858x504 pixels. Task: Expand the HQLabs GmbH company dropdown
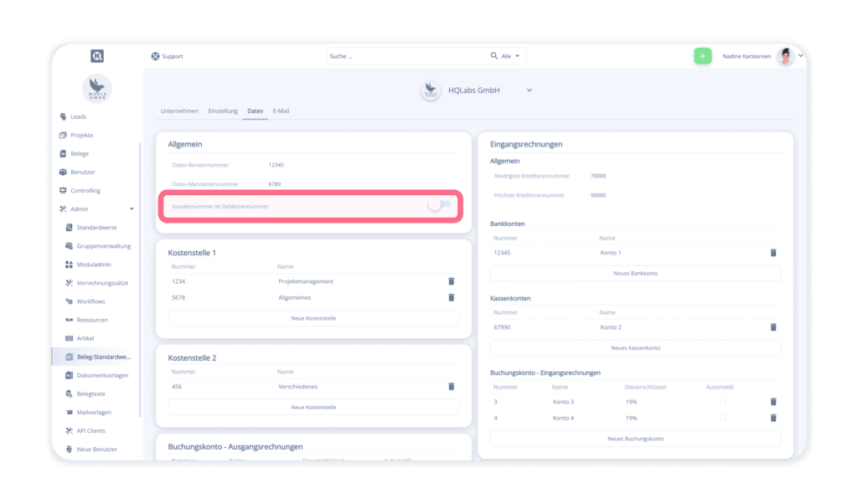click(530, 90)
